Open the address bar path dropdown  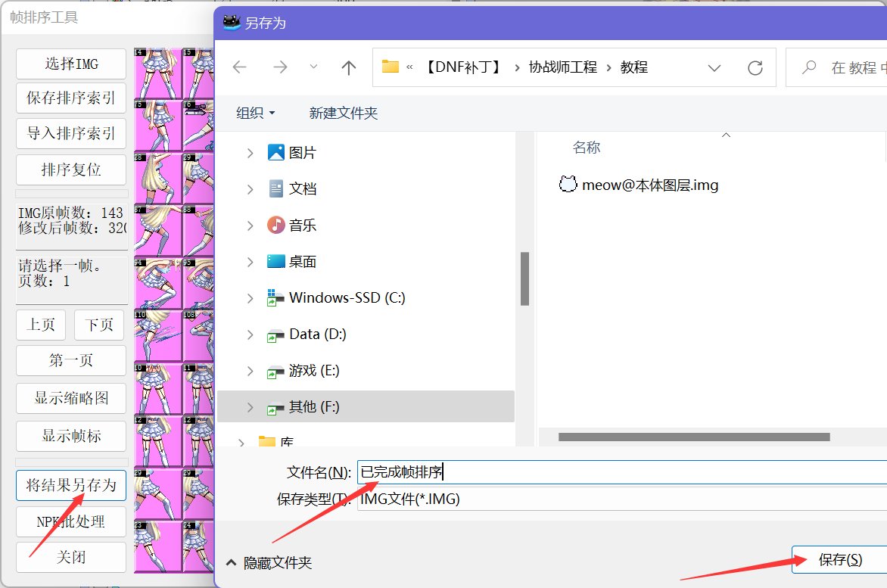pos(714,68)
